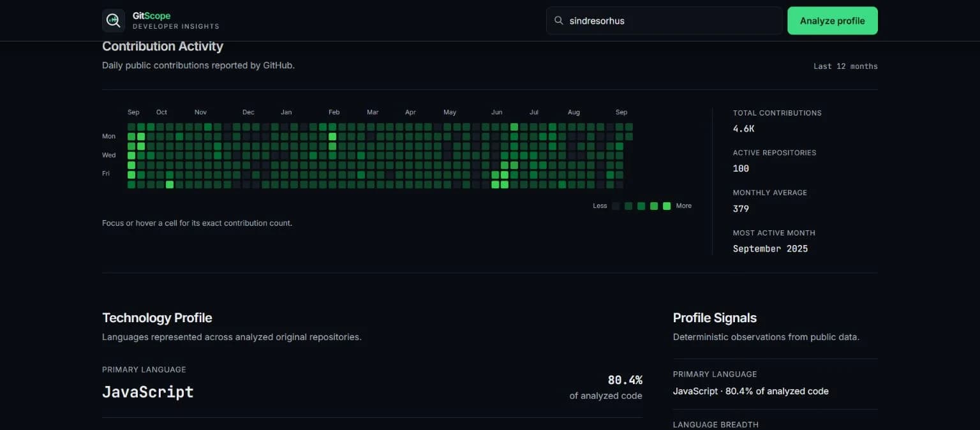Click the 'Mon' weekday row label
The height and width of the screenshot is (430, 980).
coord(109,137)
